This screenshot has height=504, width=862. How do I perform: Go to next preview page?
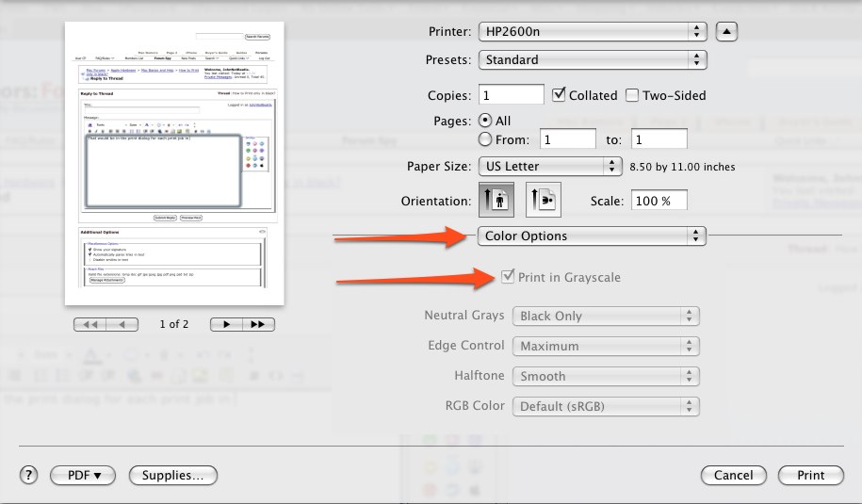point(226,324)
